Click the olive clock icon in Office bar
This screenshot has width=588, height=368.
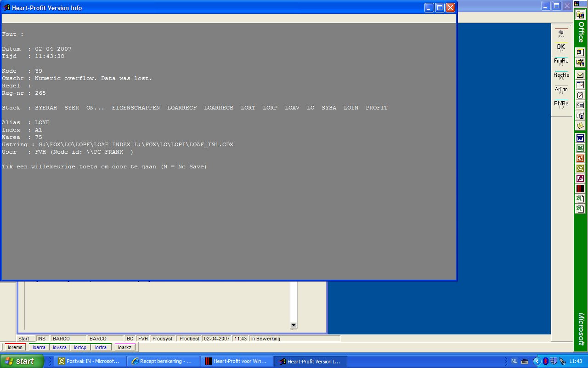coord(580,168)
